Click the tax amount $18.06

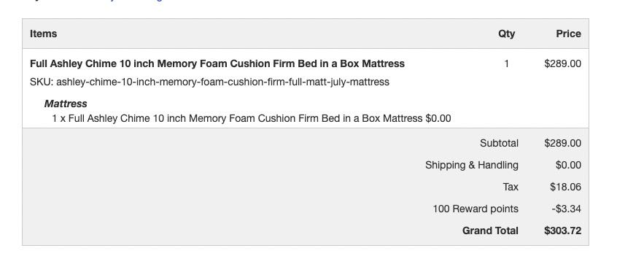tap(565, 187)
